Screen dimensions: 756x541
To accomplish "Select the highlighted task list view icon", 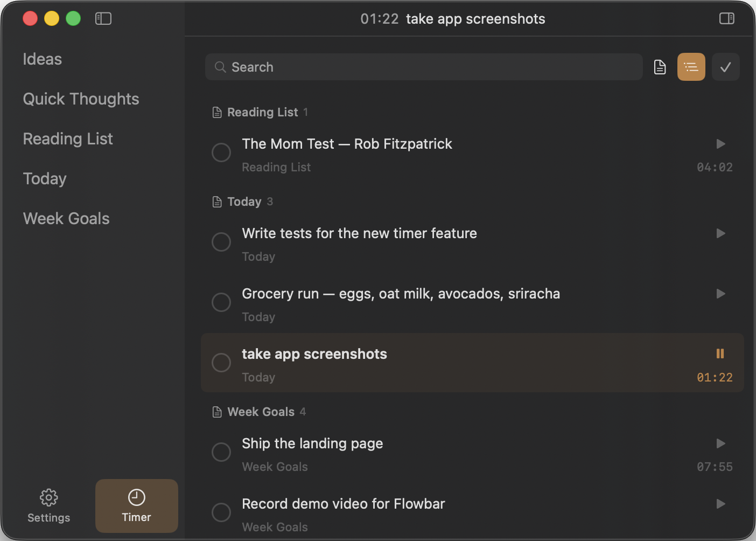I will (x=691, y=67).
